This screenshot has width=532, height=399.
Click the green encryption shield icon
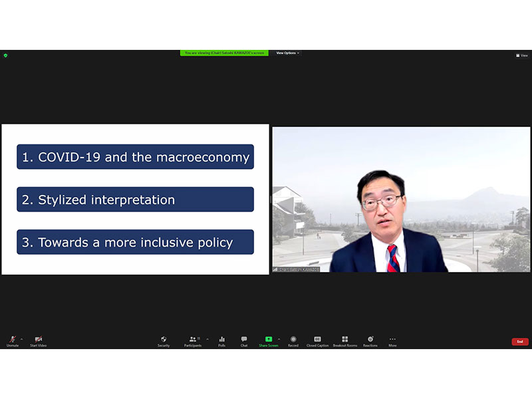(x=5, y=55)
